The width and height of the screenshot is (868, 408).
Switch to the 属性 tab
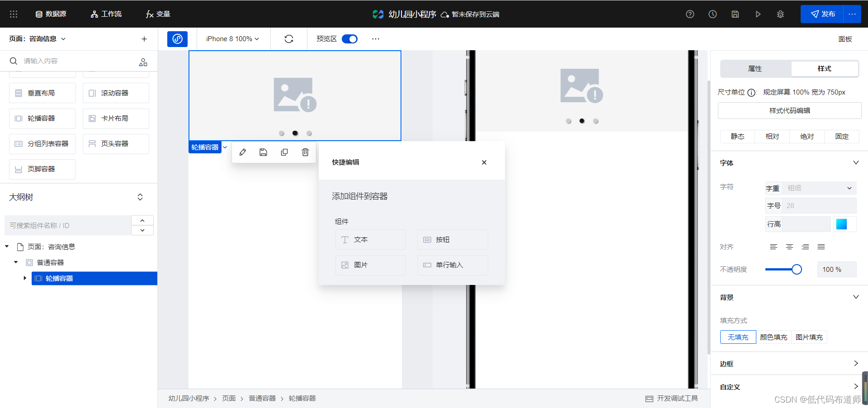755,69
